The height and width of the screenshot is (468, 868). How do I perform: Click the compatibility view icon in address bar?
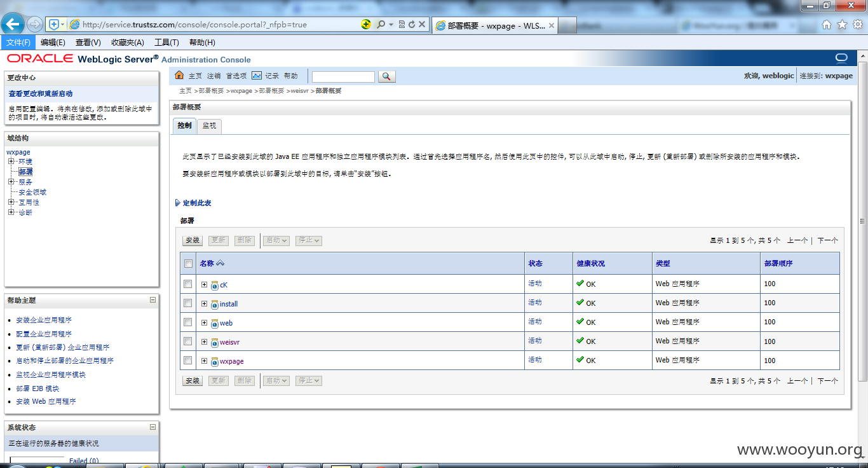[402, 24]
